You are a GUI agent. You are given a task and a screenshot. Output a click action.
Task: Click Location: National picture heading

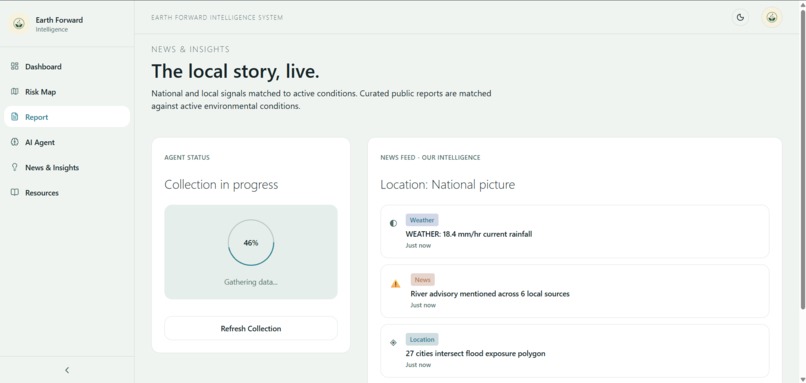coord(447,185)
